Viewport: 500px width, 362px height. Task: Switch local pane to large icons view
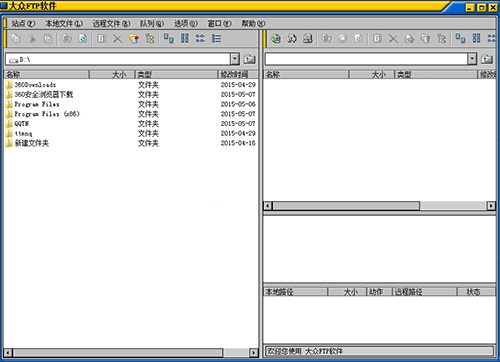click(x=169, y=39)
